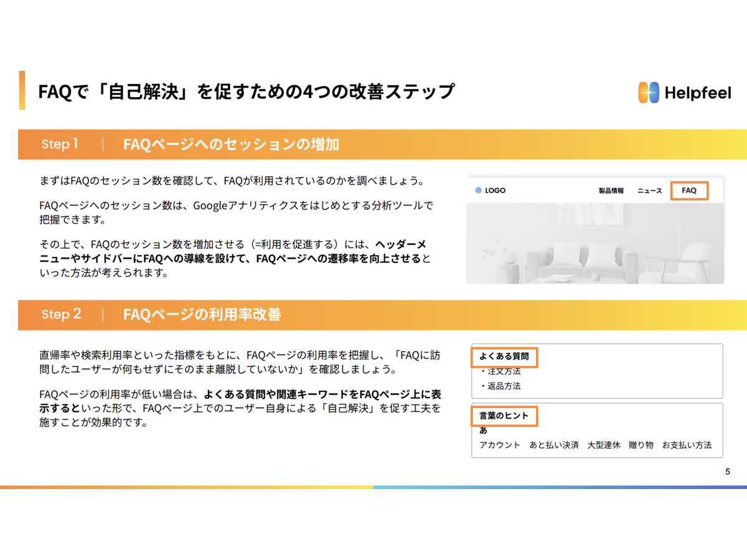Click the orange accent bar beside slide title
This screenshot has width=747, height=560.
point(22,90)
